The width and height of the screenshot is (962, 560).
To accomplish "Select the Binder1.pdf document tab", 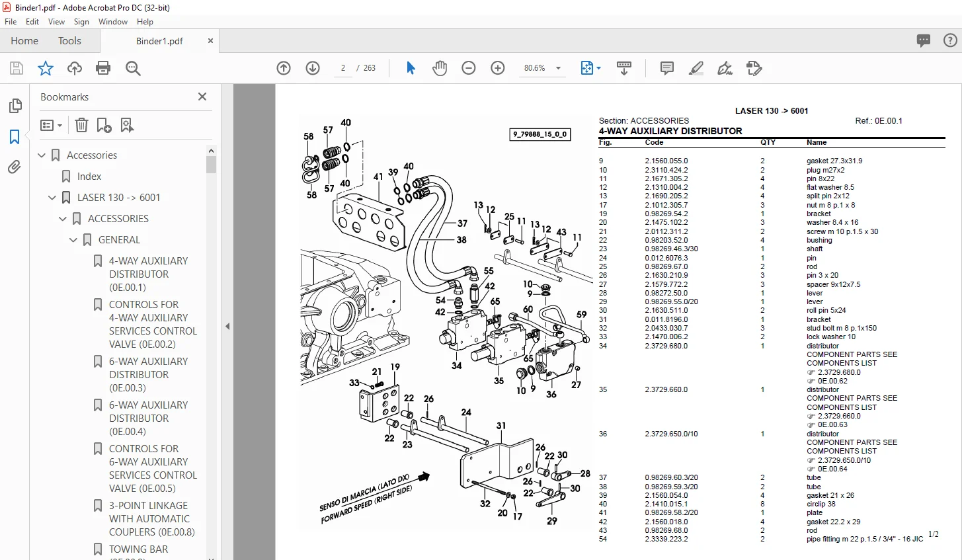I will [x=159, y=41].
